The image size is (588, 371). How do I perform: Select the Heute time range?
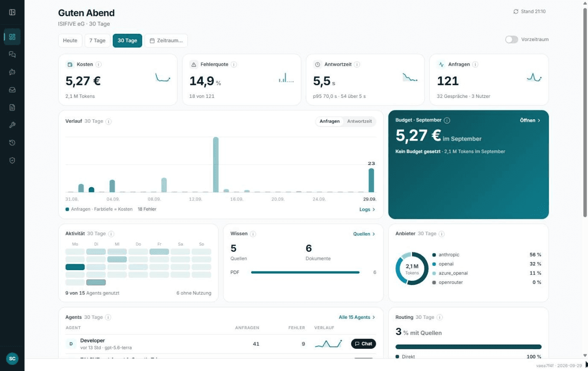[70, 41]
